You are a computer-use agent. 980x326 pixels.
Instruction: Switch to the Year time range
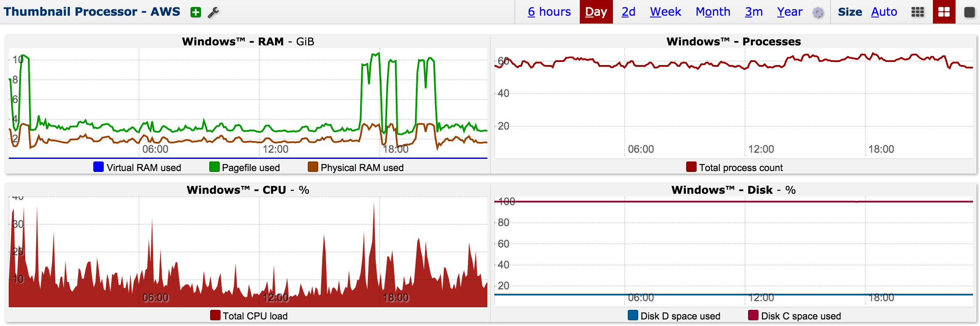click(x=789, y=12)
